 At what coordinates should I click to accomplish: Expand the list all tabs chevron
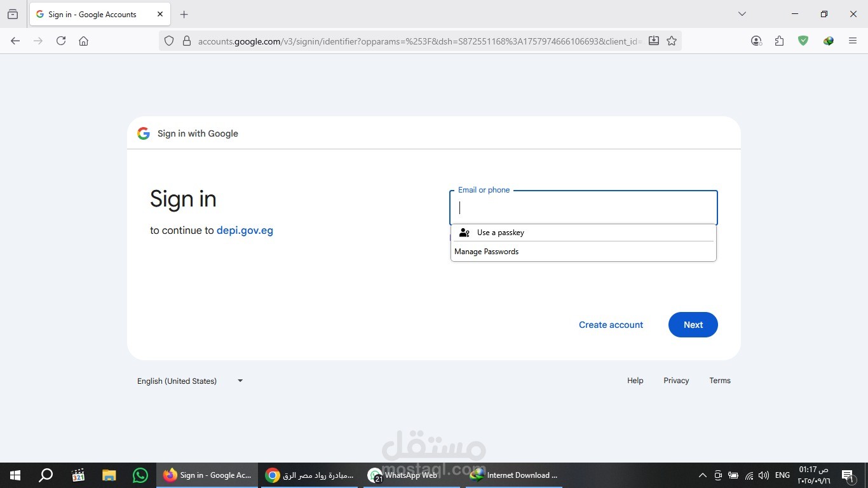point(742,14)
